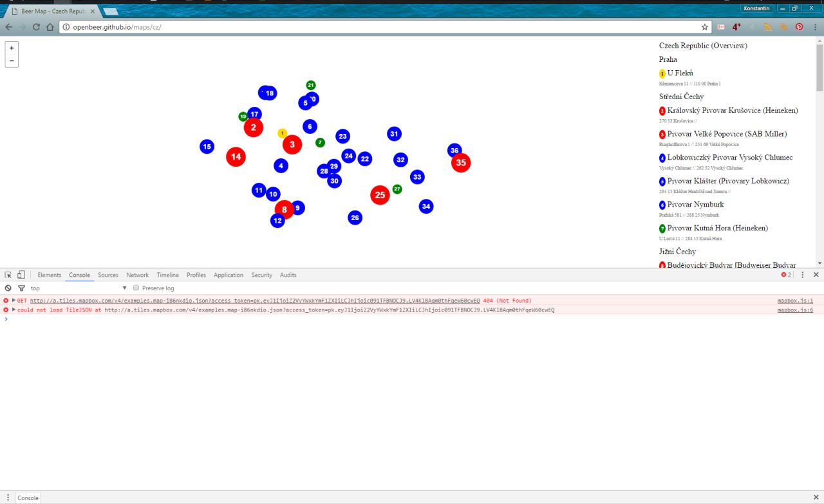Switch to the Elements tab
824x504 pixels.
click(50, 275)
